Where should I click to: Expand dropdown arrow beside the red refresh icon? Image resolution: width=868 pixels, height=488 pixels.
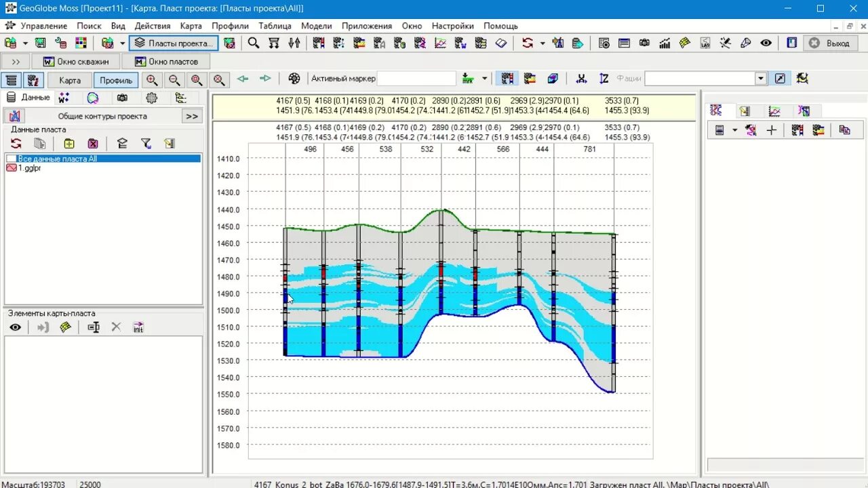(x=542, y=43)
